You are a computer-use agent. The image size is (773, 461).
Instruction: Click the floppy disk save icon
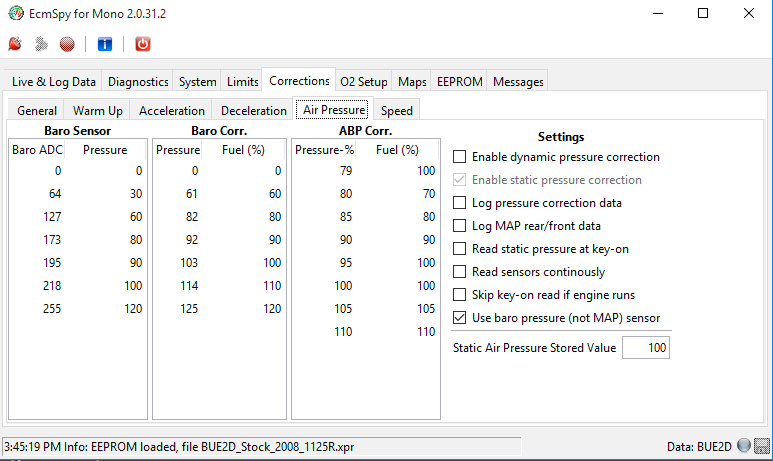(x=761, y=446)
